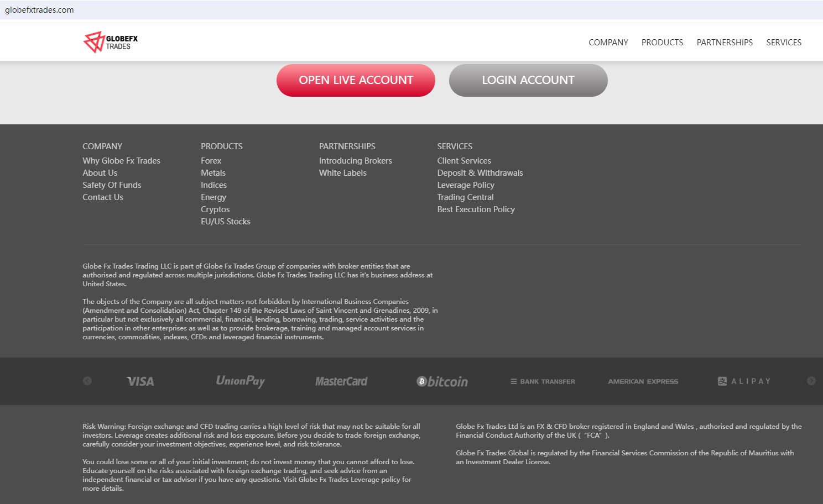This screenshot has width=823, height=504.
Task: Advance payment carousel with right arrow
Action: pos(811,381)
